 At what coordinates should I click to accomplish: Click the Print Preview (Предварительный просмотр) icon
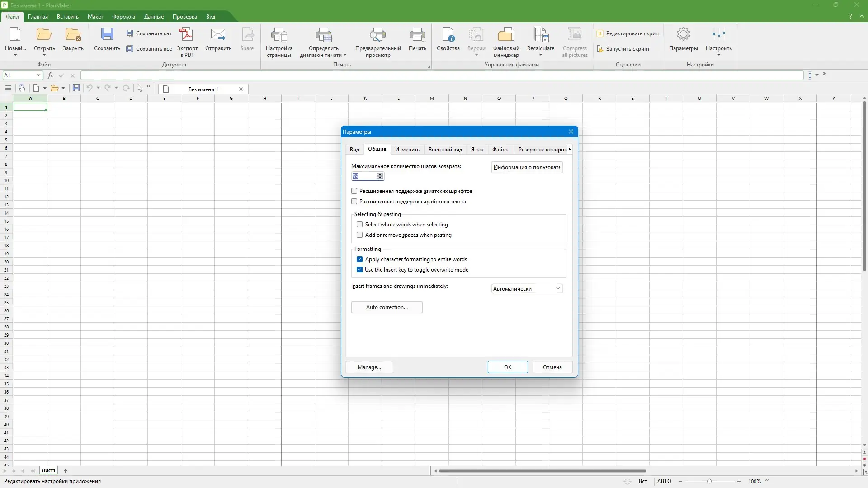[377, 35]
